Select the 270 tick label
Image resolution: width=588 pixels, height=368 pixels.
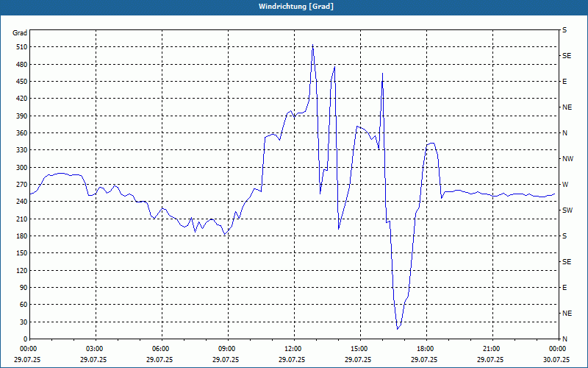pos(22,185)
